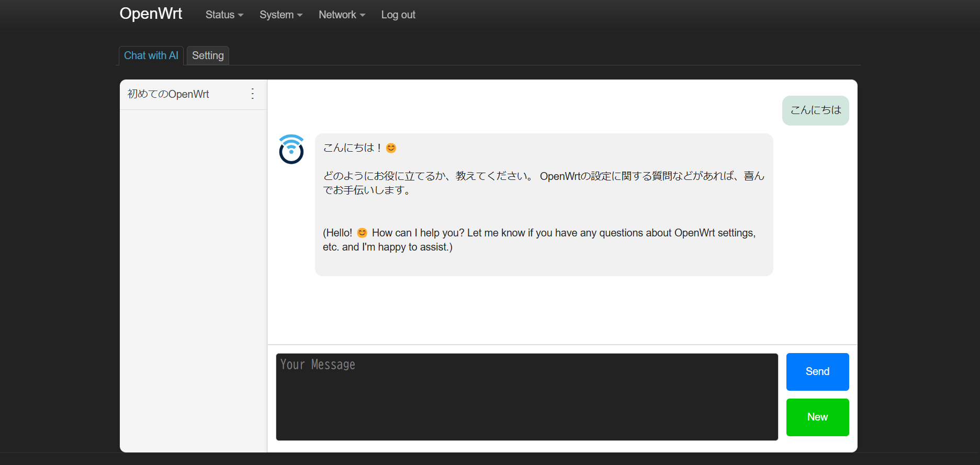Click the user message bubble こんにちは
This screenshot has height=465, width=980.
(x=815, y=110)
